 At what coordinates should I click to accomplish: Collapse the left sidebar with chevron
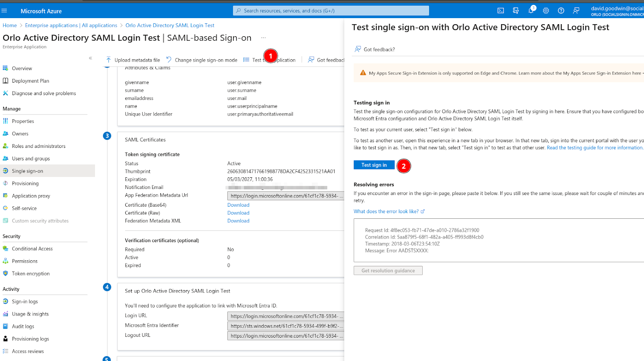(91, 58)
